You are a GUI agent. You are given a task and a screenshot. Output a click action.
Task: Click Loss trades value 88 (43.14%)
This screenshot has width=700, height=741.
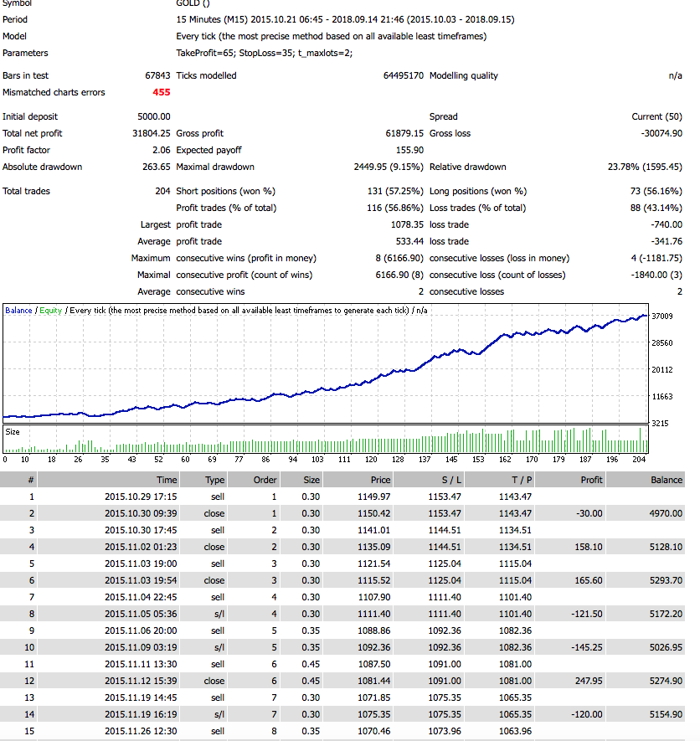656,208
